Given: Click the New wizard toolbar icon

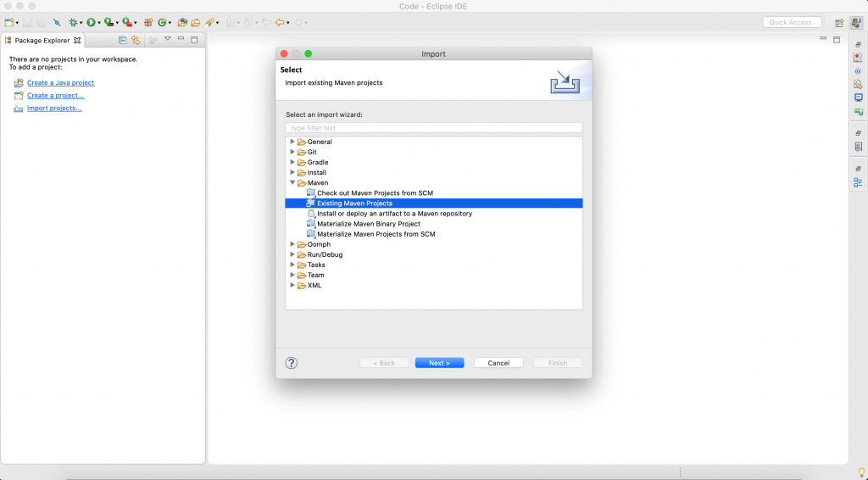Looking at the screenshot, I should [8, 23].
